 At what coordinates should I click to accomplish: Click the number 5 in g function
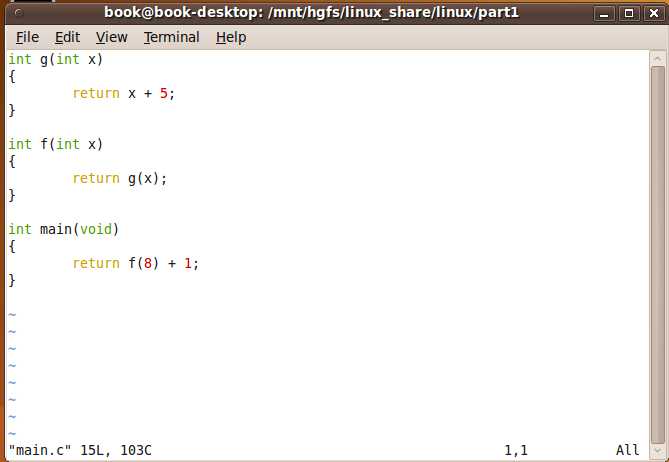[164, 93]
